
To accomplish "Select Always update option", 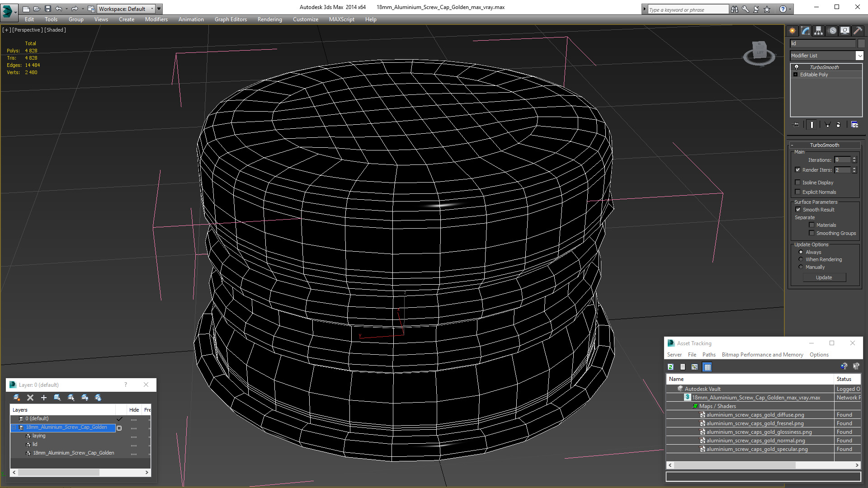I will [801, 252].
